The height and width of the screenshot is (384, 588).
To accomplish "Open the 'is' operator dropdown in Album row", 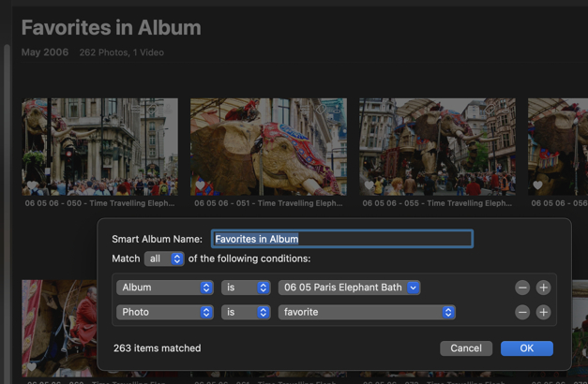I will 246,288.
